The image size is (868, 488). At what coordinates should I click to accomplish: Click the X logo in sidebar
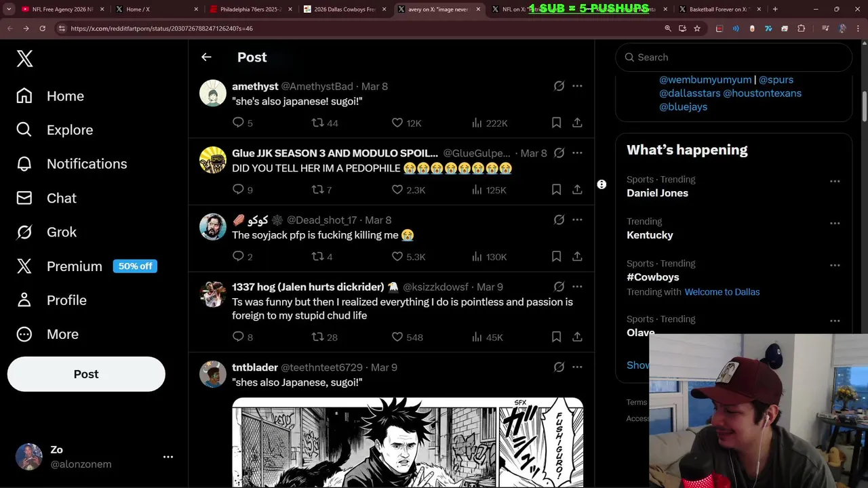coord(24,58)
